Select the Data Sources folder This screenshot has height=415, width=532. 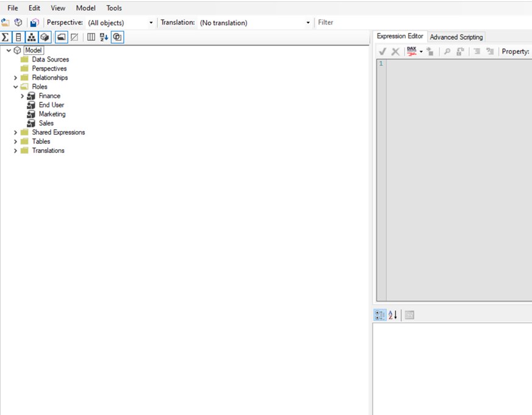click(x=50, y=59)
